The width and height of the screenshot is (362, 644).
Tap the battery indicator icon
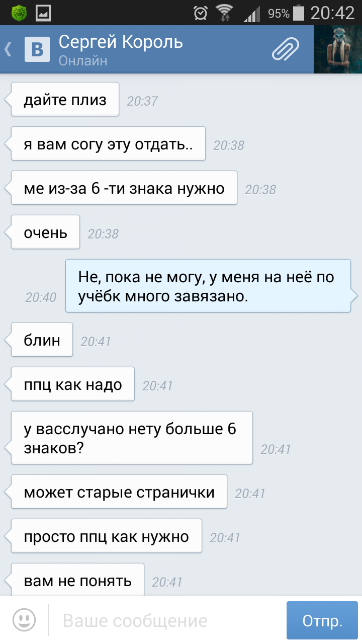pos(299,13)
